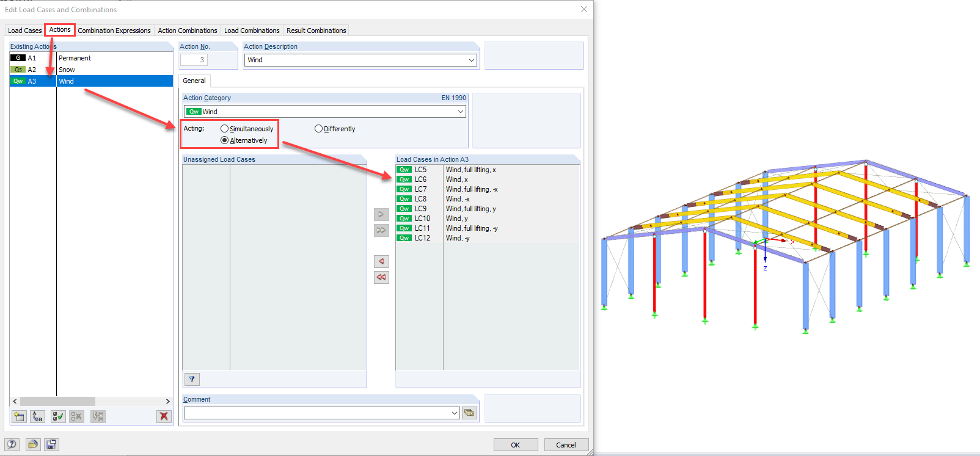Viewport: 980px width, 456px height.
Task: Click the EN 1990 standard label
Action: point(454,98)
